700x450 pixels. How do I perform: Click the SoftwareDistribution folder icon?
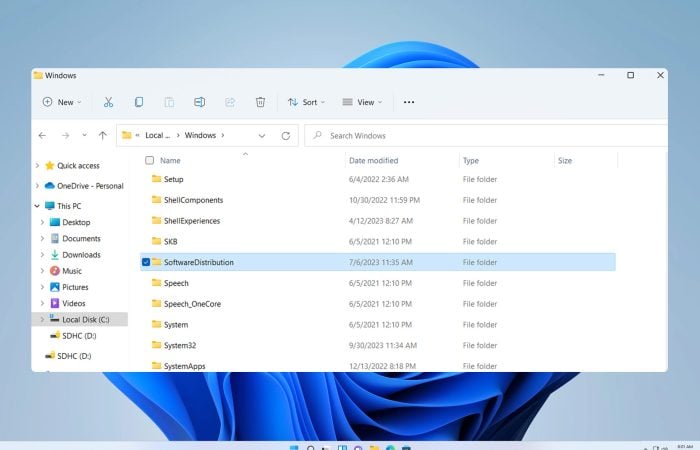(x=156, y=262)
